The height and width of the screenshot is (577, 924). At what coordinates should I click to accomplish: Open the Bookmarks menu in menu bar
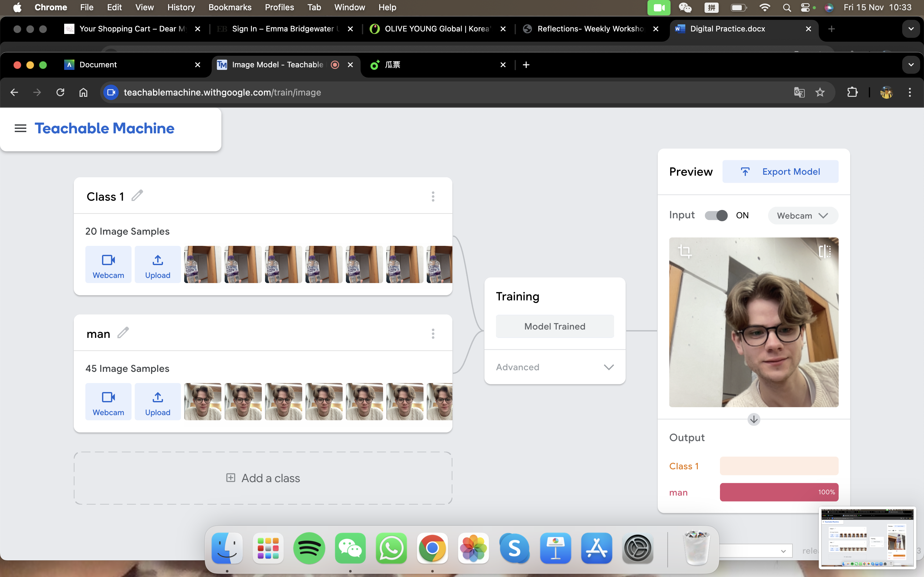pyautogui.click(x=230, y=7)
